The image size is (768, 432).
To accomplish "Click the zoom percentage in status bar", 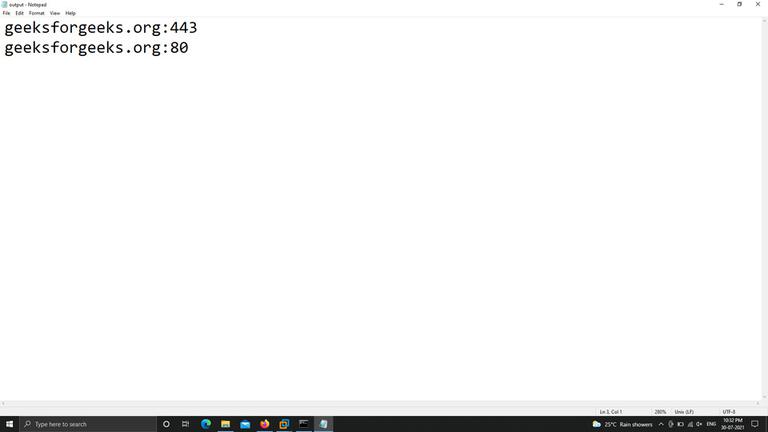I will [660, 412].
